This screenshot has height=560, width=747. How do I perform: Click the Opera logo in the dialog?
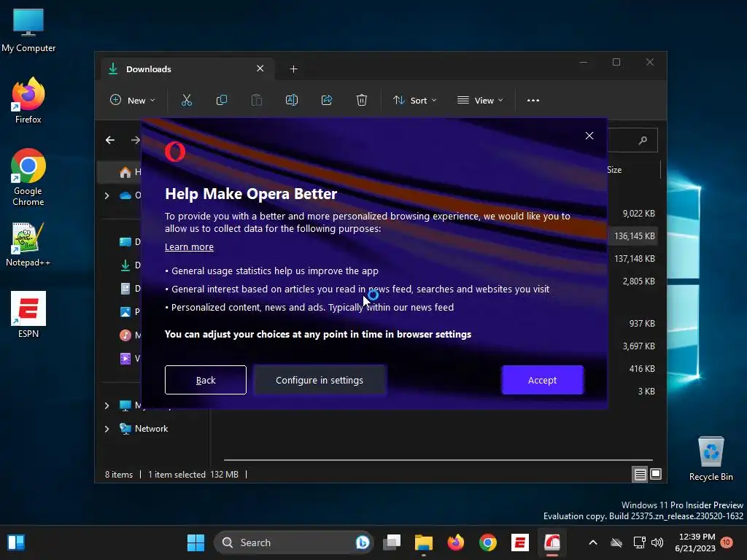pyautogui.click(x=175, y=152)
